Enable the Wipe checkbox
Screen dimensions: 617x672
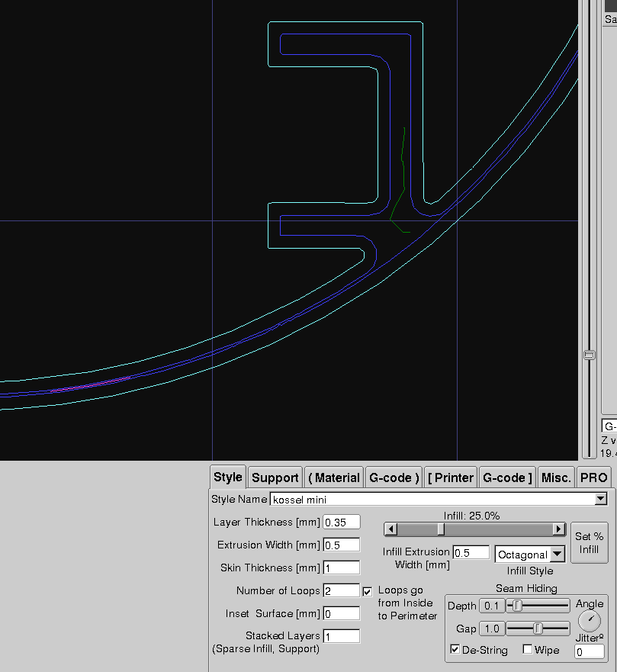(528, 649)
